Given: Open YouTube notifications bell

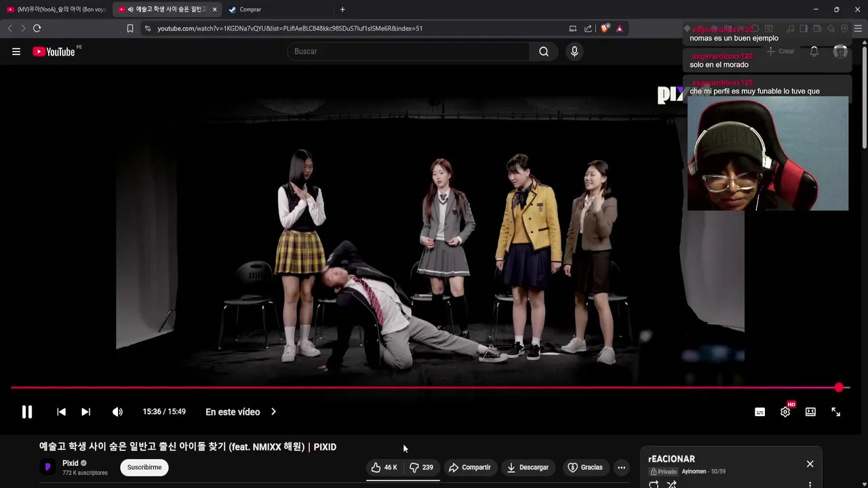Looking at the screenshot, I should point(814,52).
